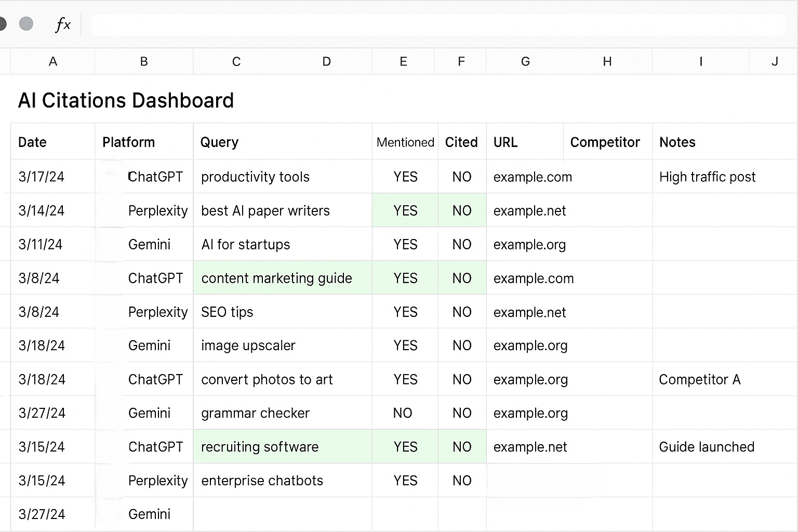Click the fx function icon
798x532 pixels.
coord(63,24)
